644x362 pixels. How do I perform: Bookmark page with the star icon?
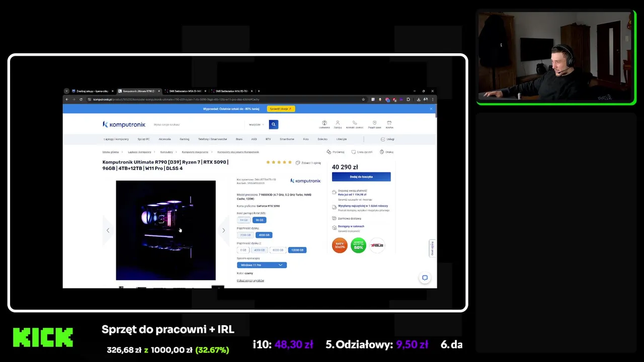tap(363, 100)
